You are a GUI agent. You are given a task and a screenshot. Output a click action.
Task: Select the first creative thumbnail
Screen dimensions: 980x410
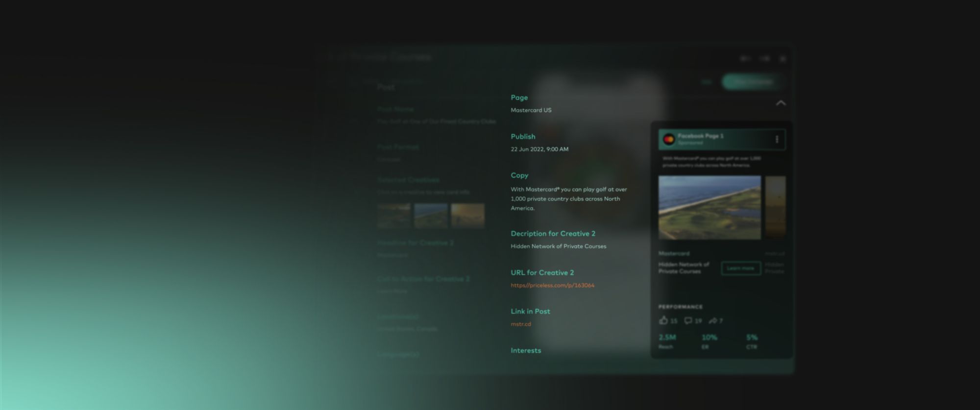(394, 216)
